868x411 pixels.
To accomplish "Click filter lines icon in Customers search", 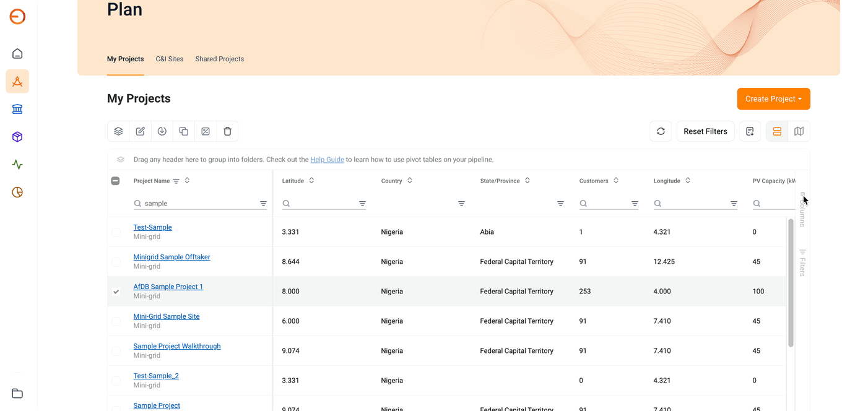I will (635, 204).
